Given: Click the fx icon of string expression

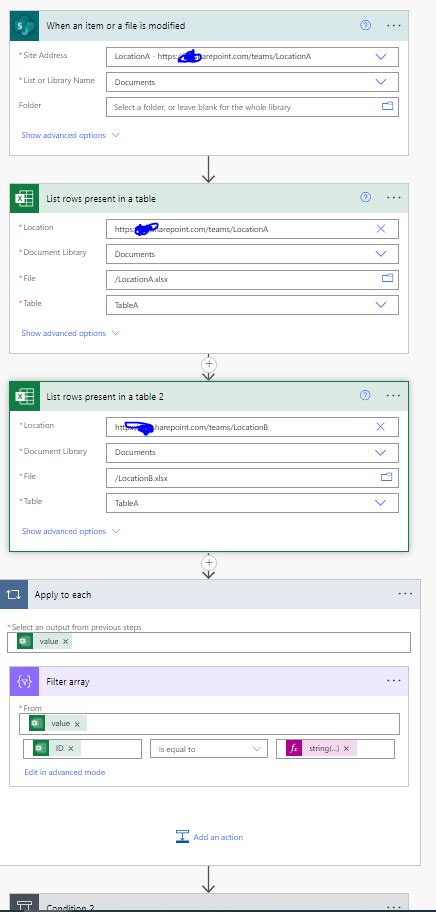Looking at the screenshot, I should coord(294,749).
